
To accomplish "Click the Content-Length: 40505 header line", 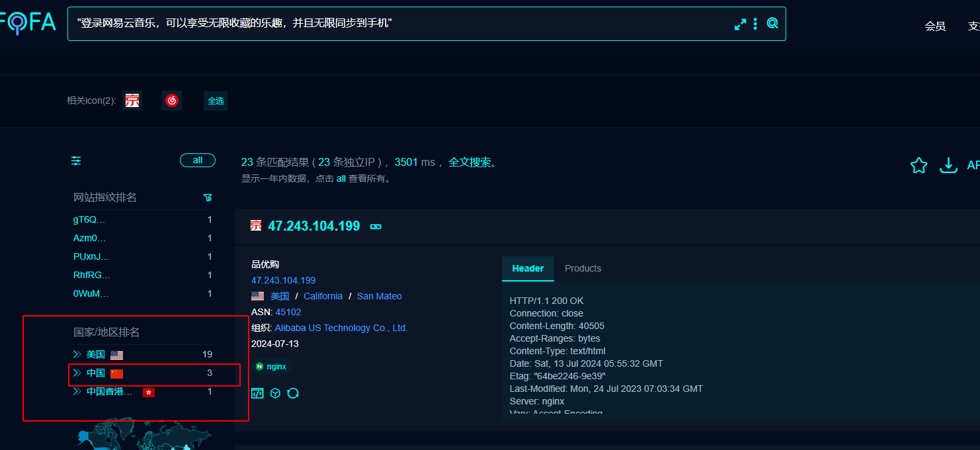I will (x=557, y=326).
